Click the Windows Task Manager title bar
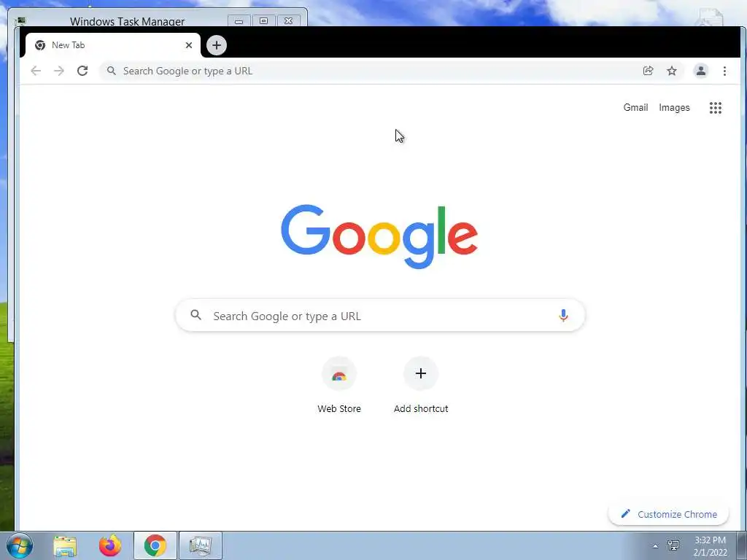747x560 pixels. (127, 21)
